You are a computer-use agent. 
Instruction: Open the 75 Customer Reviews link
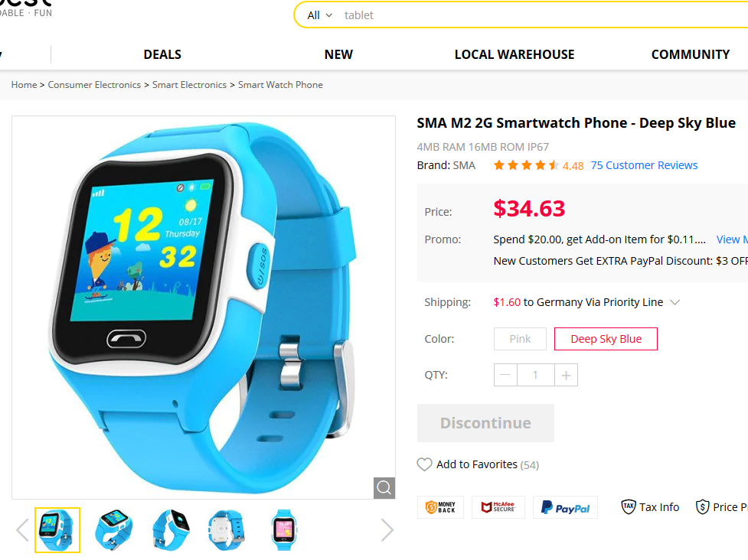[x=644, y=165]
